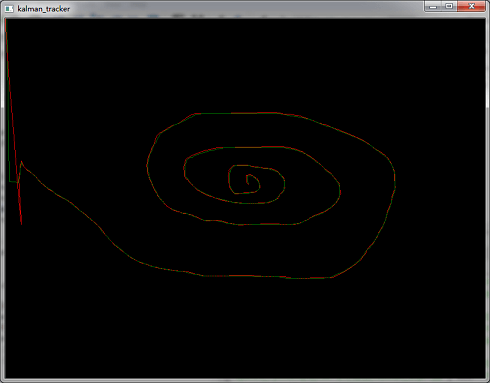The height and width of the screenshot is (383, 490).
Task: Click the rightmost point of the outer spiral loop
Action: (x=395, y=182)
